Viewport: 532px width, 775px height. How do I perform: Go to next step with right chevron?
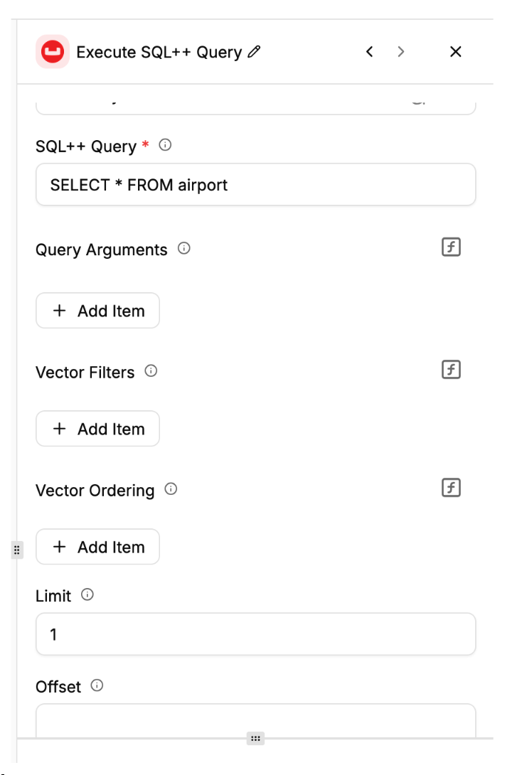[401, 52]
